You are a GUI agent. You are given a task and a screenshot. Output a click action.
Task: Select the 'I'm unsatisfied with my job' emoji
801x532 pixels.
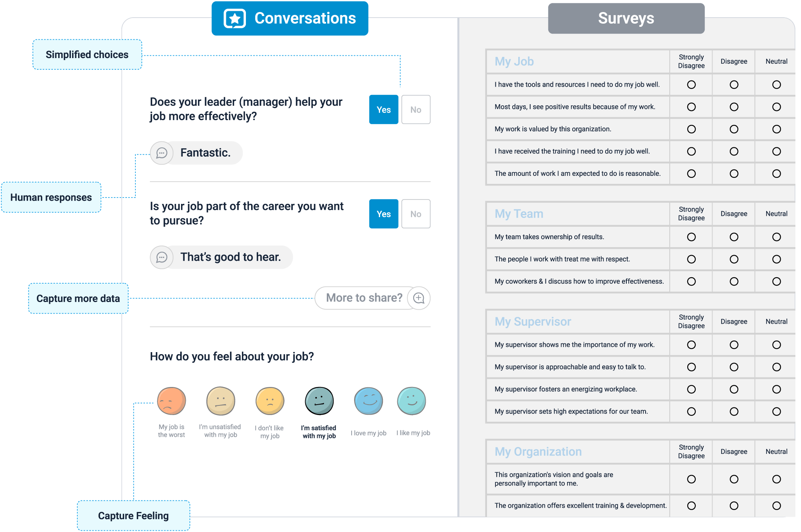pyautogui.click(x=221, y=401)
